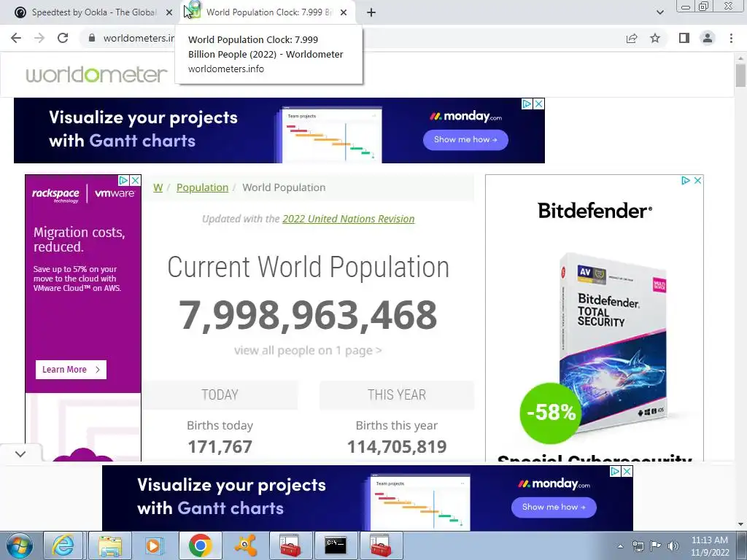
Task: Close the Speedtest by Ookla tab
Action: pos(169,13)
